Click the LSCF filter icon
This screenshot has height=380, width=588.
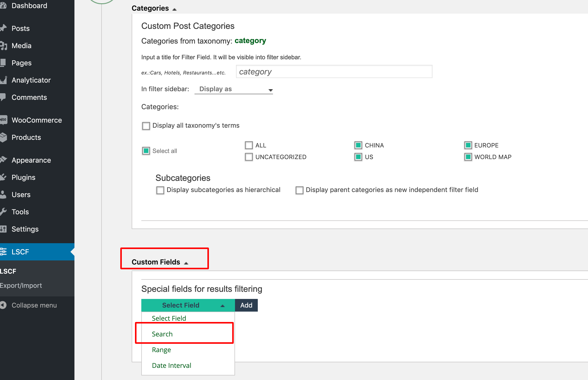pyautogui.click(x=3, y=252)
